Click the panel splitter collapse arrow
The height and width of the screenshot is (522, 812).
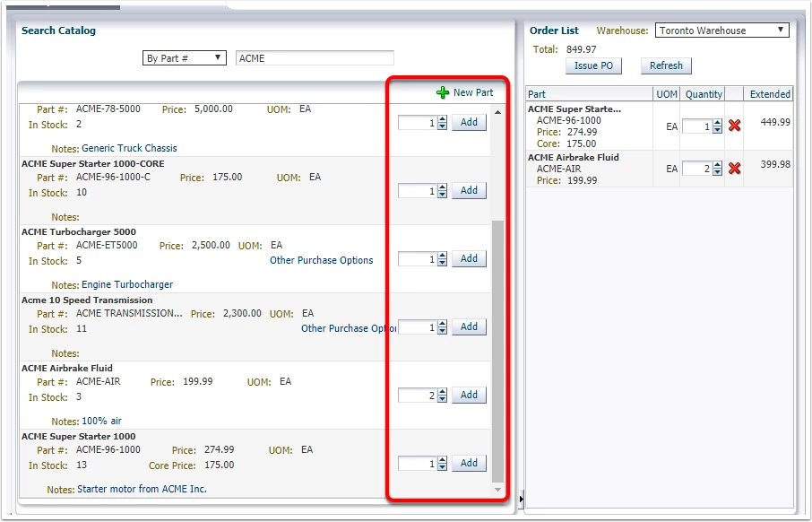pyautogui.click(x=521, y=500)
